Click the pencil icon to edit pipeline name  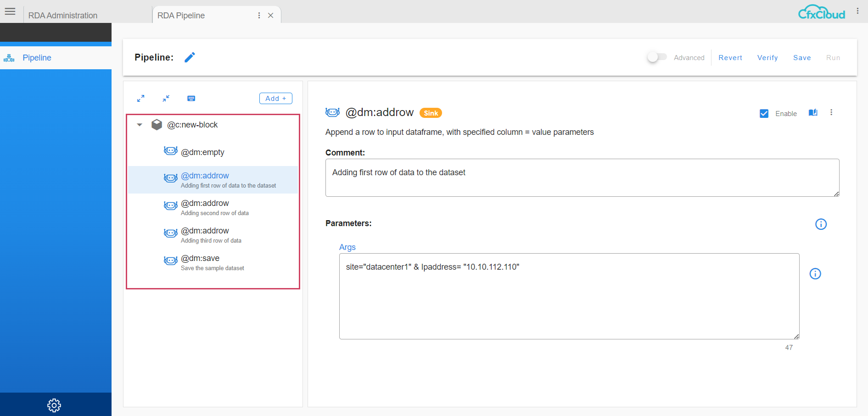190,57
